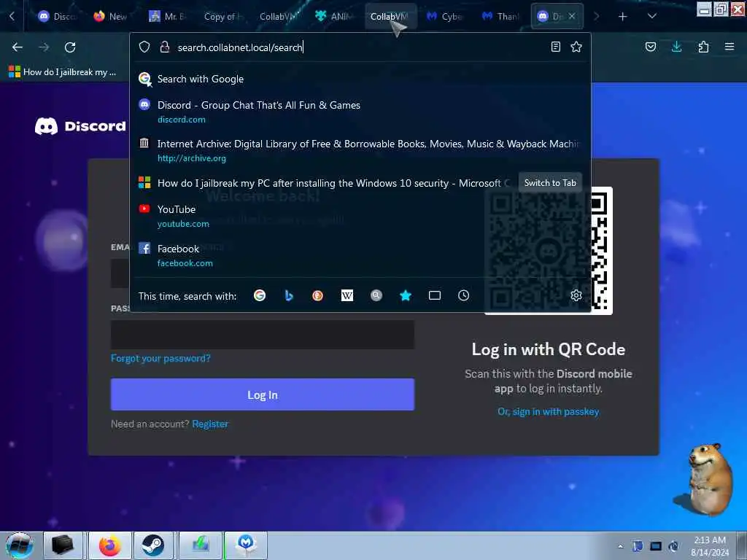Open Malwarebytes from the taskbar
The image size is (747, 560).
[246, 545]
